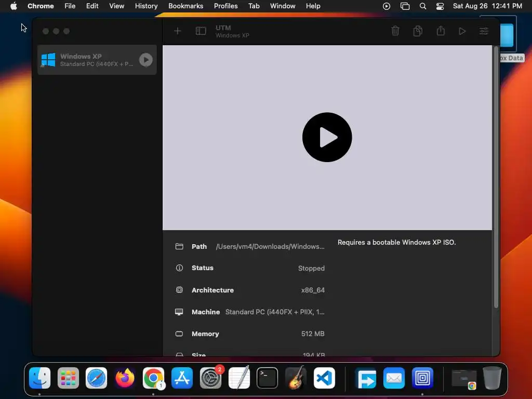532x399 pixels.
Task: Open Migration Assistant arrow icon in Dock
Action: (x=365, y=378)
